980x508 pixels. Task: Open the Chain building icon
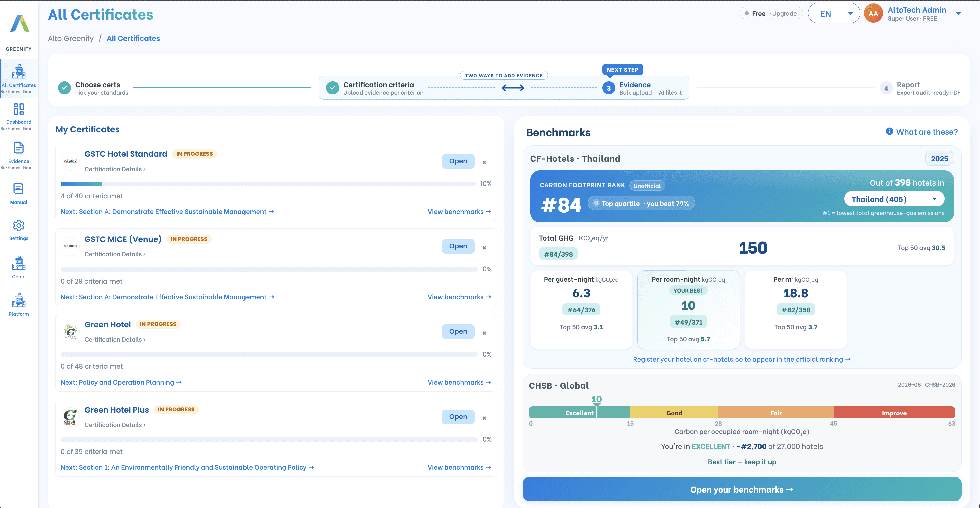tap(19, 263)
